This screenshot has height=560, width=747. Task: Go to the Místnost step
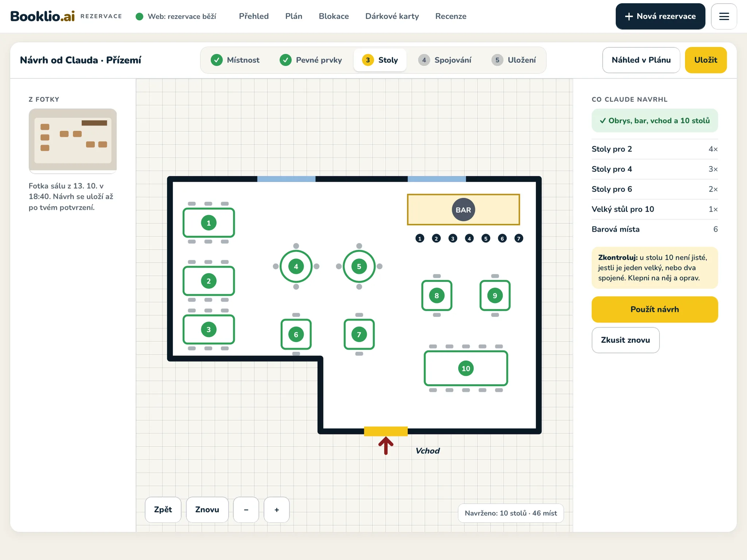[x=235, y=60]
